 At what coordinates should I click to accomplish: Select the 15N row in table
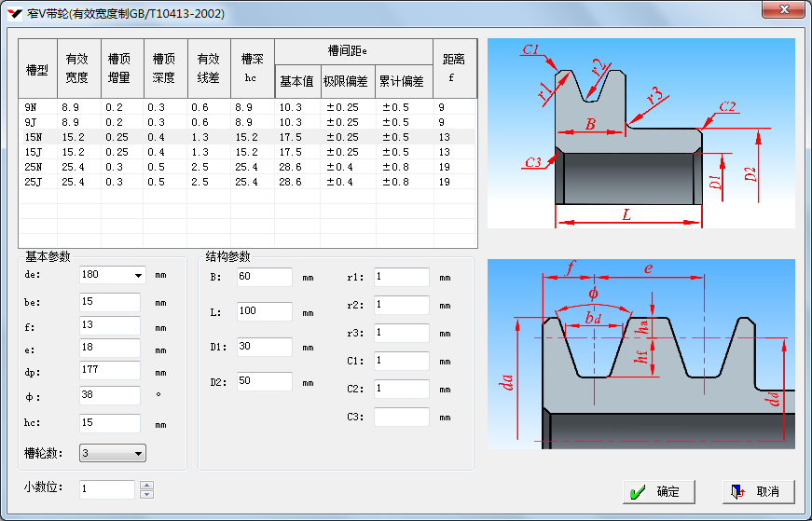[x=37, y=137]
